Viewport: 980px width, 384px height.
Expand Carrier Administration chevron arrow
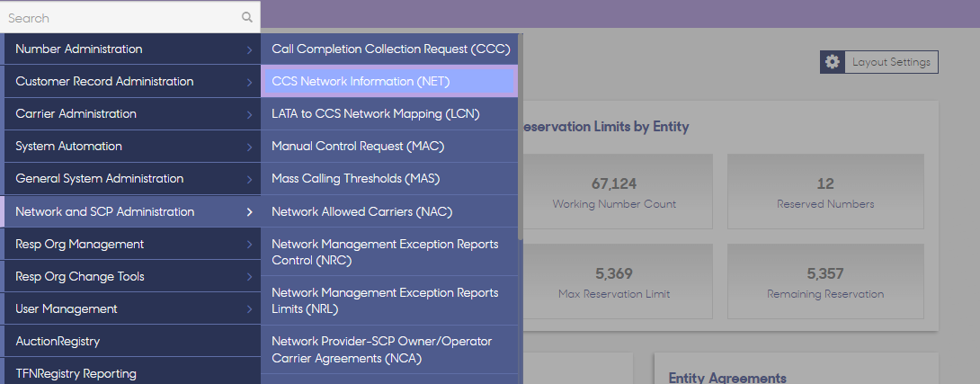[x=249, y=114]
